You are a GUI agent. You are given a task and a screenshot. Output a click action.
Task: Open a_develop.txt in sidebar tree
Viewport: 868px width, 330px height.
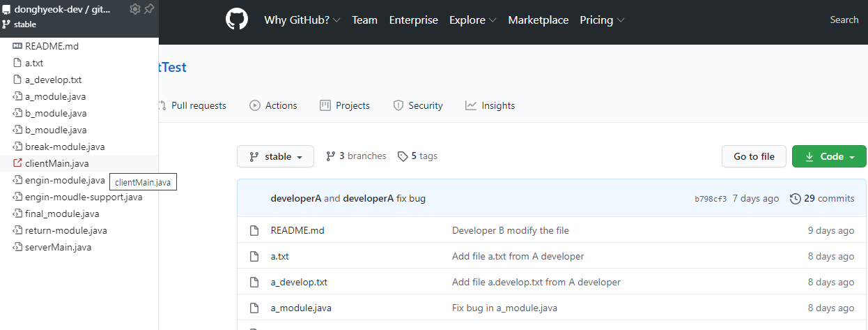[54, 80]
